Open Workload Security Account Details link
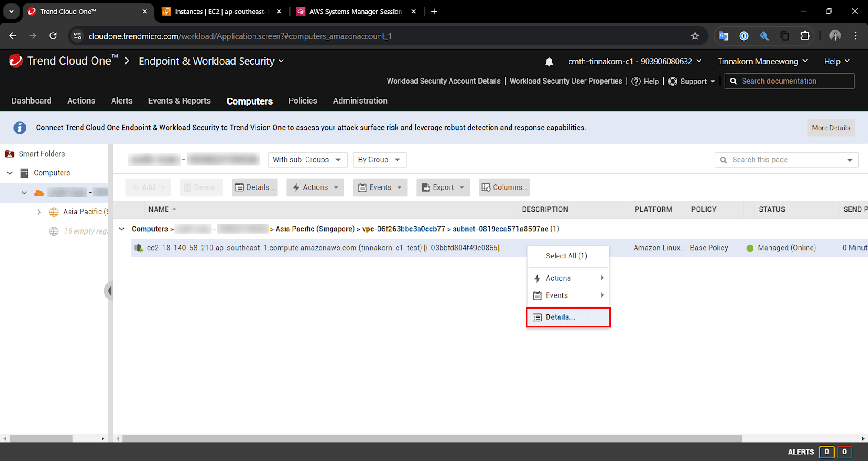This screenshot has height=461, width=868. click(444, 81)
